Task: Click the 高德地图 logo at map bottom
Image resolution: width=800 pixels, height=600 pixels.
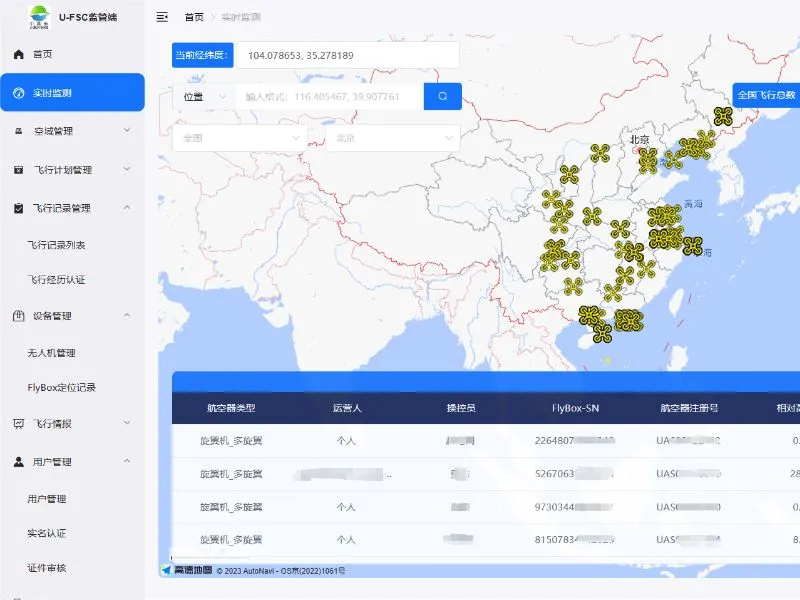Action: point(187,570)
